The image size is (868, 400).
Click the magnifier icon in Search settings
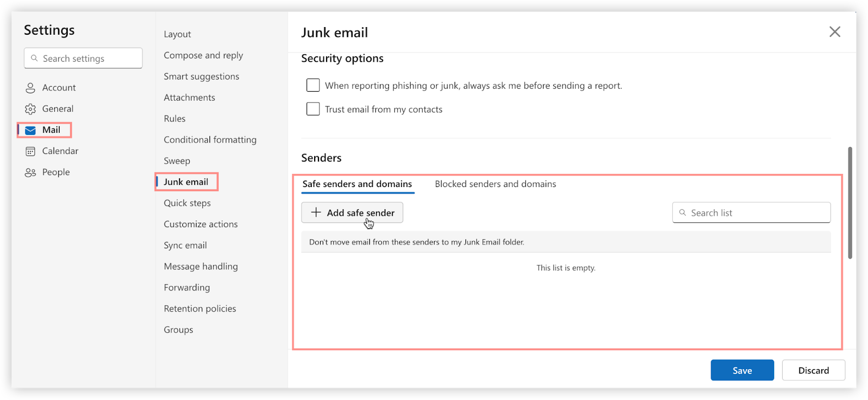point(34,58)
